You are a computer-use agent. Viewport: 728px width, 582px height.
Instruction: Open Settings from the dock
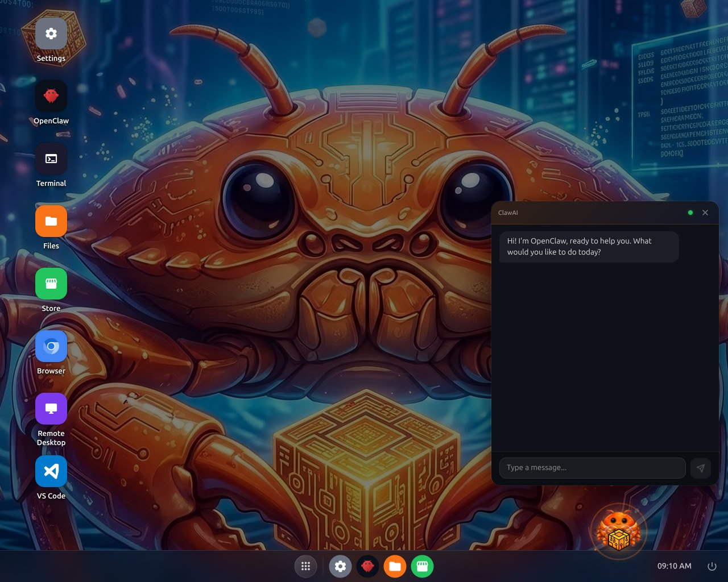tap(51, 34)
